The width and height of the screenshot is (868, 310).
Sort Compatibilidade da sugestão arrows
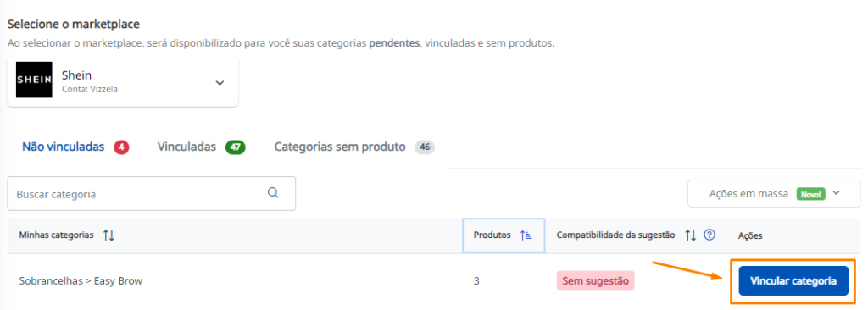point(690,235)
